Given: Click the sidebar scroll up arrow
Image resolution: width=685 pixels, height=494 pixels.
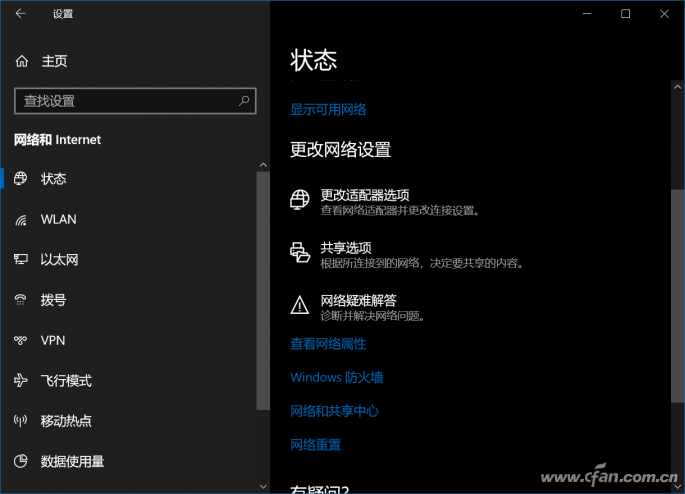Looking at the screenshot, I should [263, 165].
